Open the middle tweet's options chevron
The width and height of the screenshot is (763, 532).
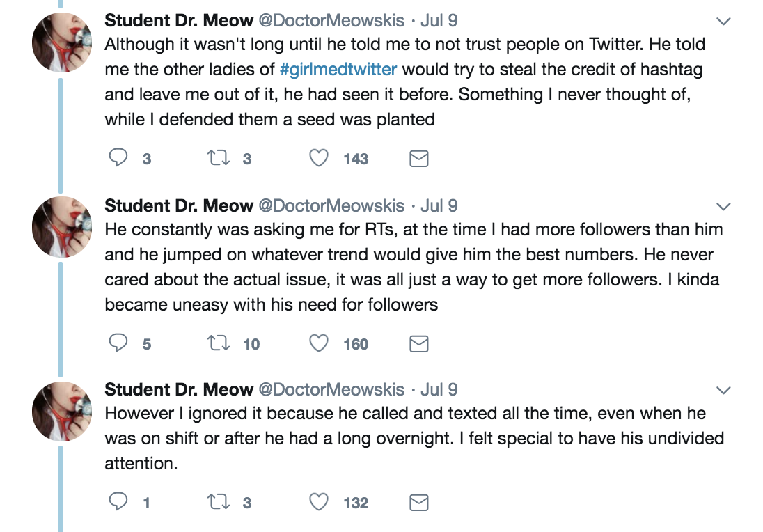[x=722, y=206]
